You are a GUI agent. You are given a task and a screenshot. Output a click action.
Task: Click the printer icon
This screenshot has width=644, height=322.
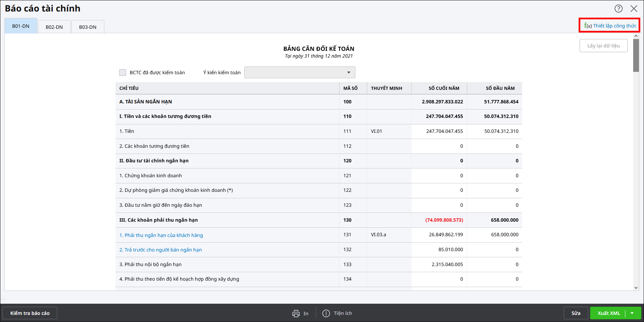(296, 314)
